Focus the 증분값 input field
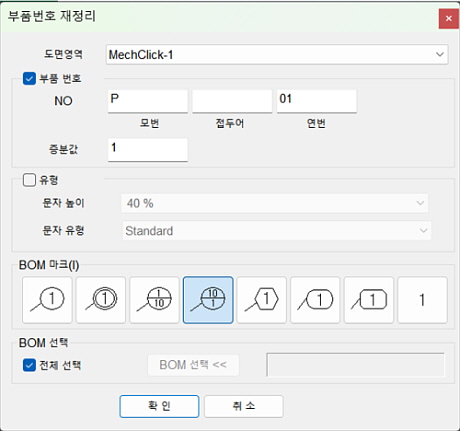This screenshot has width=460, height=431. [148, 150]
